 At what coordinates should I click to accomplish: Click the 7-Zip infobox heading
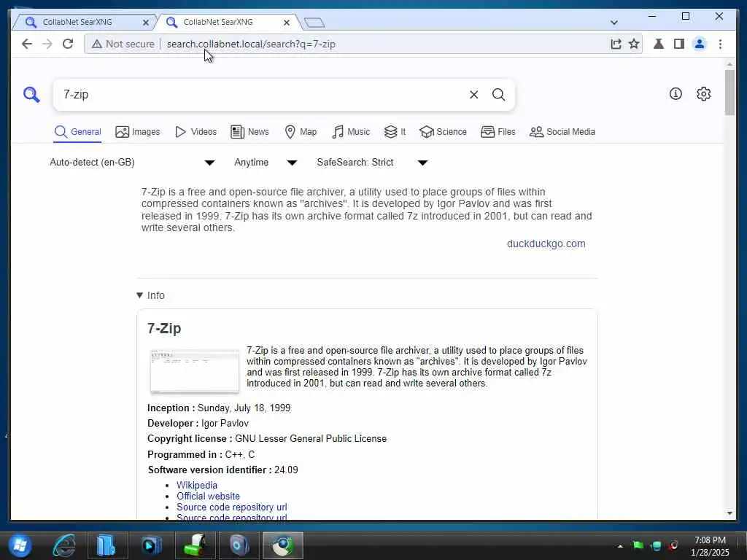(x=164, y=329)
